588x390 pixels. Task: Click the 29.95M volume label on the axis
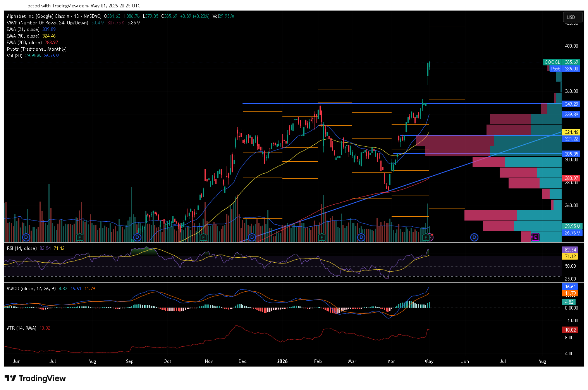572,226
